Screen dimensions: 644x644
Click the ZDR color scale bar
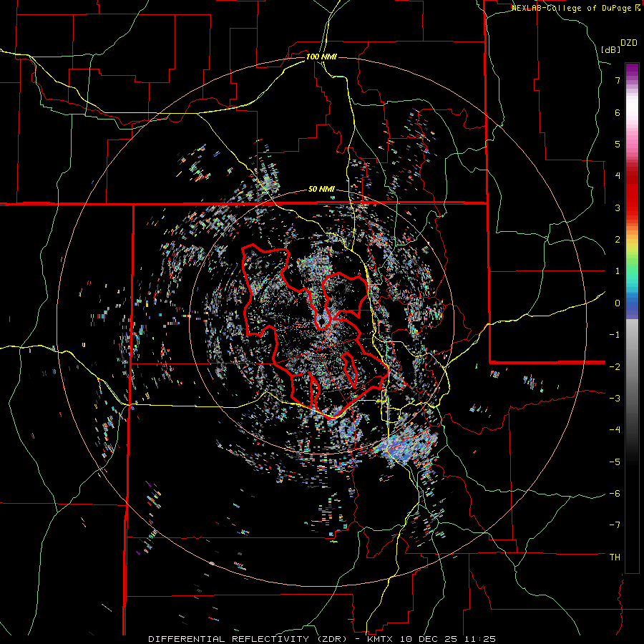pos(632,318)
